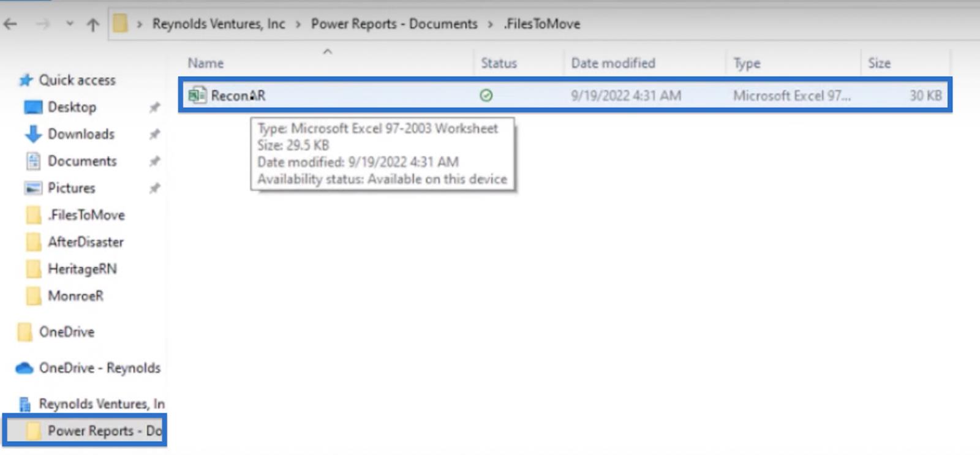Image resolution: width=980 pixels, height=455 pixels.
Task: Toggle the sort direction arrow above Name
Action: point(328,51)
